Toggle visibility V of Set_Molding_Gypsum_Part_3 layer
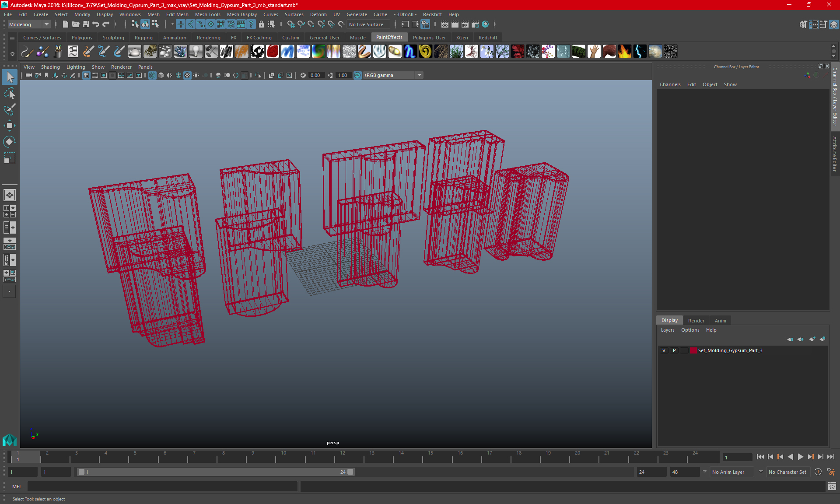840x504 pixels. pos(664,350)
